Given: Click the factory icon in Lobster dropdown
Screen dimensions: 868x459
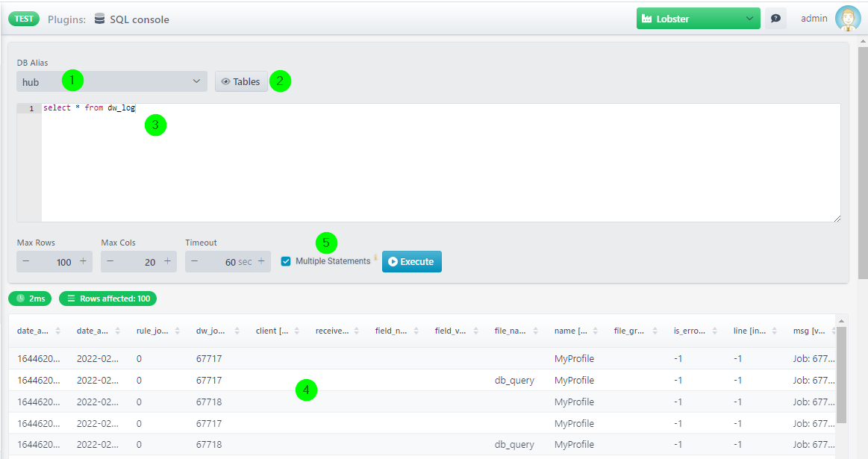Looking at the screenshot, I should click(x=646, y=19).
